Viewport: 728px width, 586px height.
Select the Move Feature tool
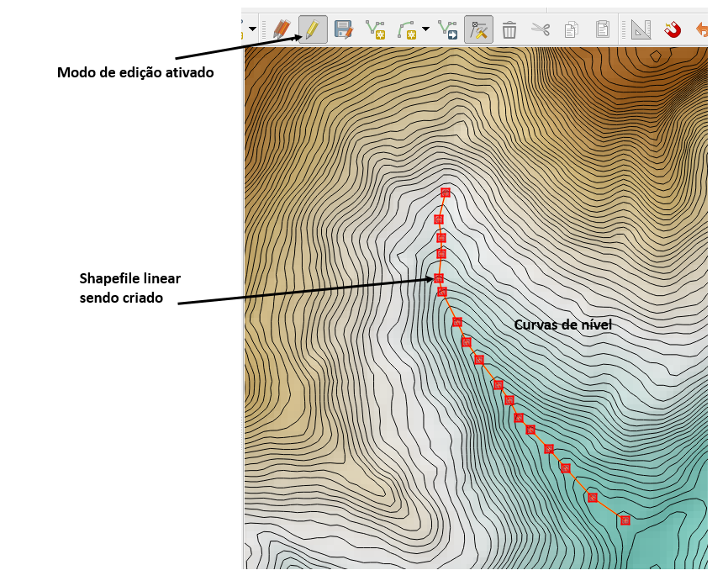click(x=447, y=30)
